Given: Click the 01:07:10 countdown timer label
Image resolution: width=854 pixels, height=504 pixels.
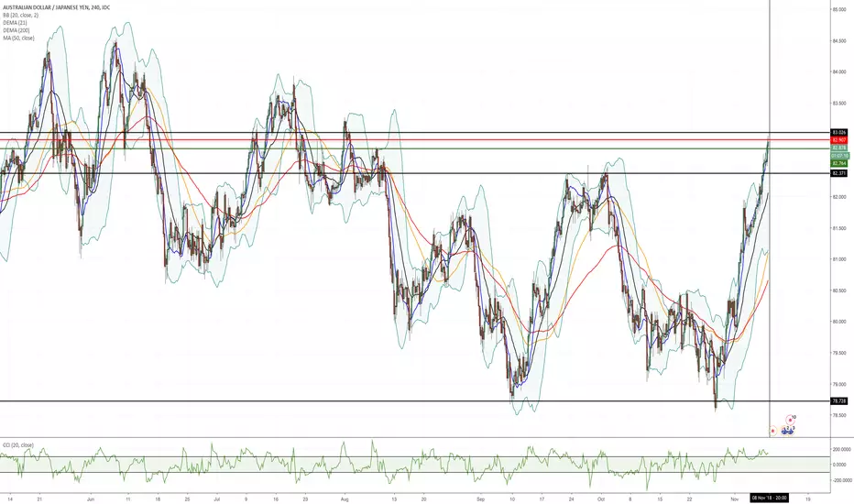Looking at the screenshot, I should 839,156.
